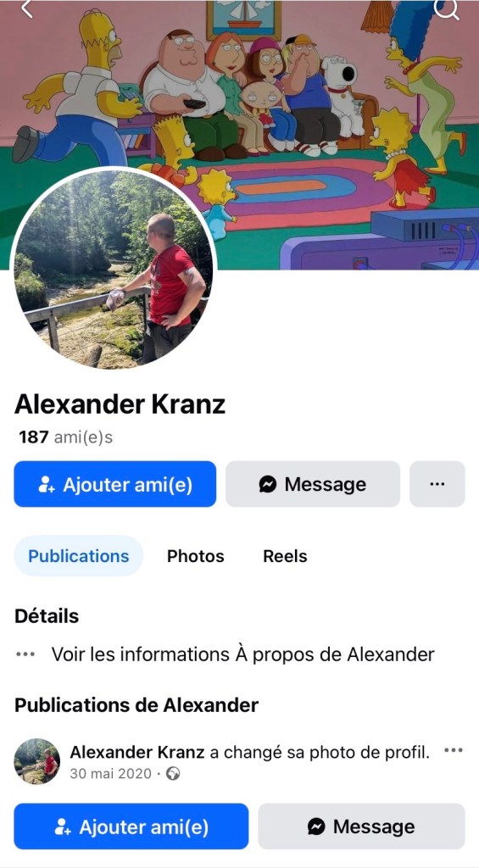The image size is (479, 868).
Task: Click the add-person icon in upper Ajouter button
Action: pyautogui.click(x=47, y=485)
